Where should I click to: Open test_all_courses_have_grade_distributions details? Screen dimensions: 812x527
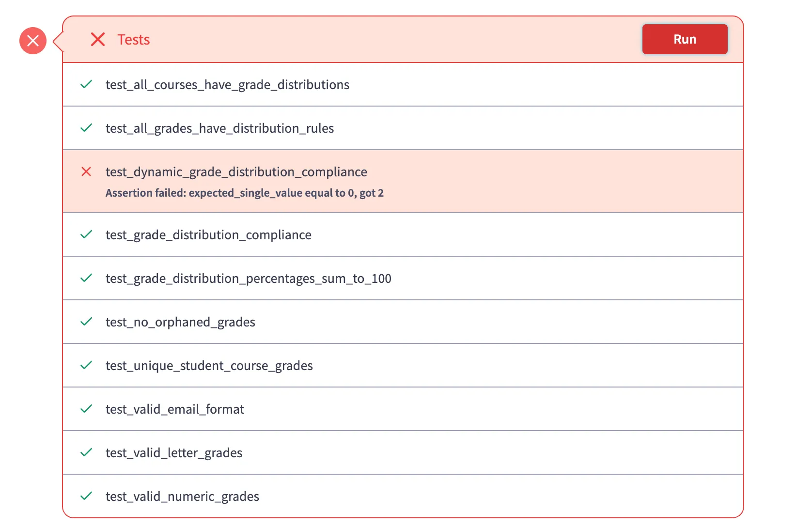[228, 84]
